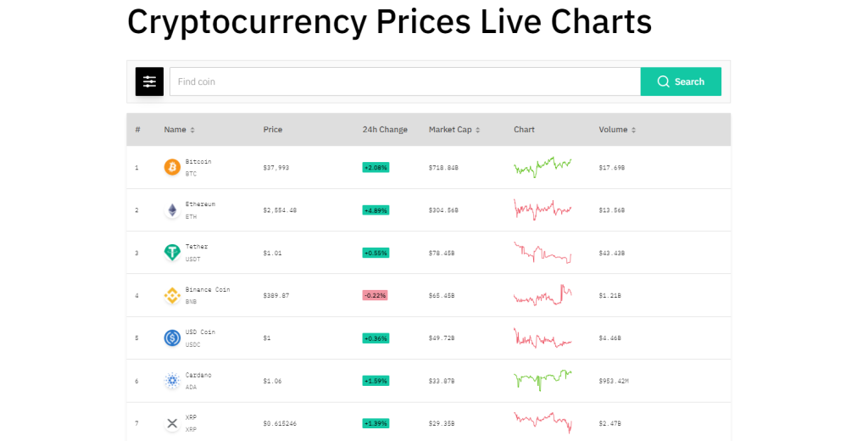Open the Bitcoin coin name link
868x441 pixels.
198,162
